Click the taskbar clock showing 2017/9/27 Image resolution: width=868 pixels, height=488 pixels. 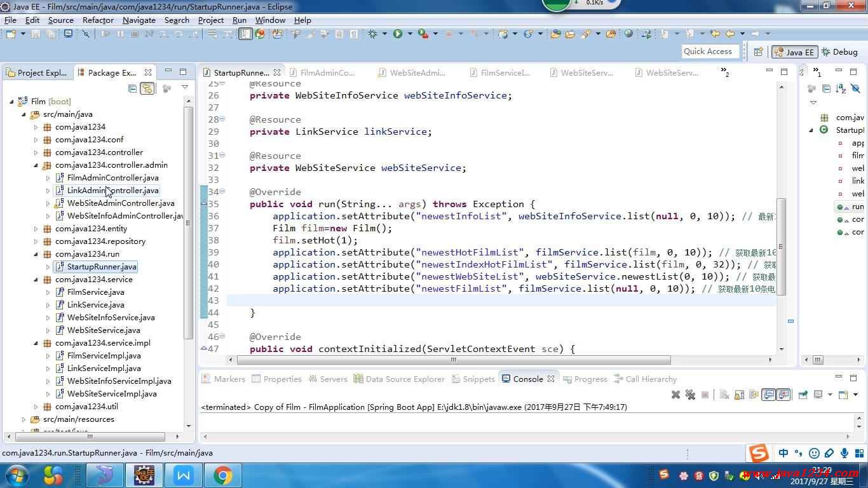(822, 476)
